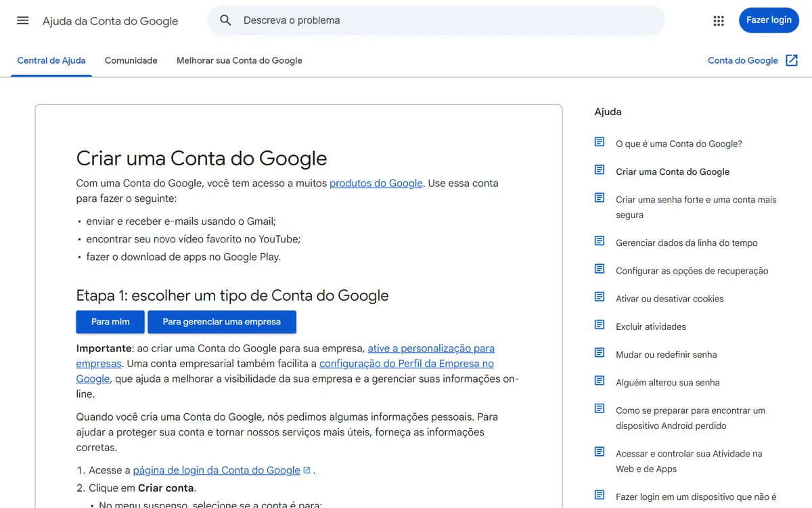Open Acessar e controlar sua Atividade article
This screenshot has width=812, height=508.
pyautogui.click(x=689, y=461)
